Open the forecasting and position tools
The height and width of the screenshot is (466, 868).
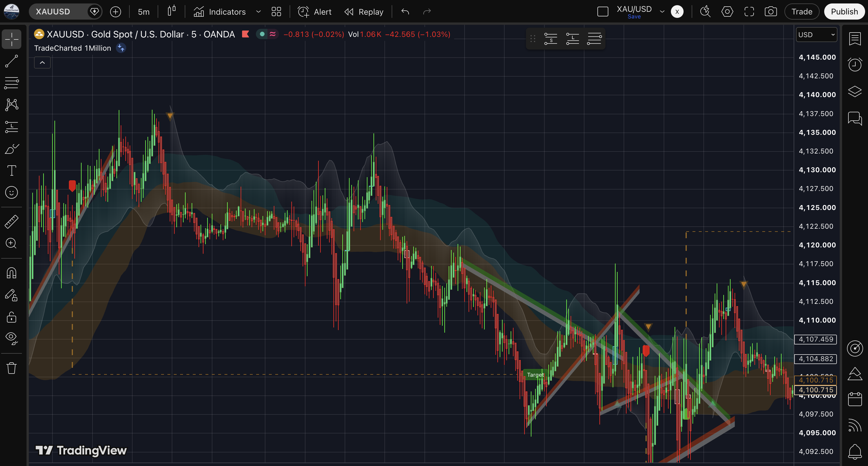coord(12,127)
